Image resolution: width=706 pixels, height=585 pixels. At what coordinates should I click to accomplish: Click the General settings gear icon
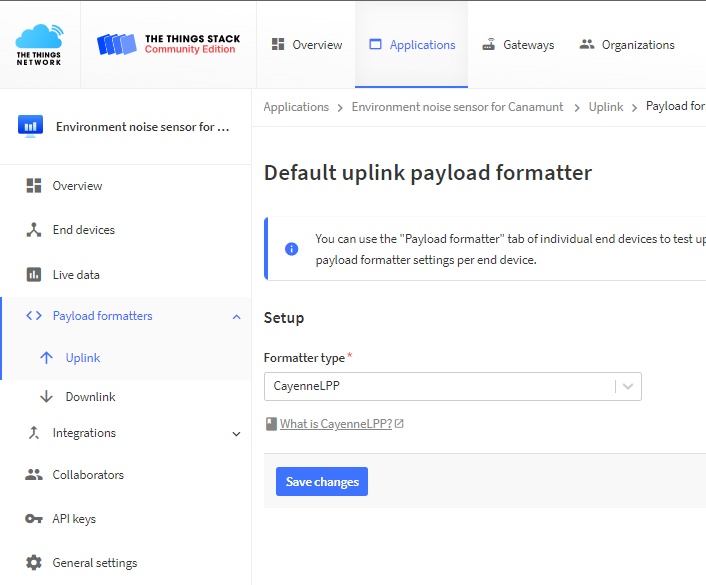(34, 562)
